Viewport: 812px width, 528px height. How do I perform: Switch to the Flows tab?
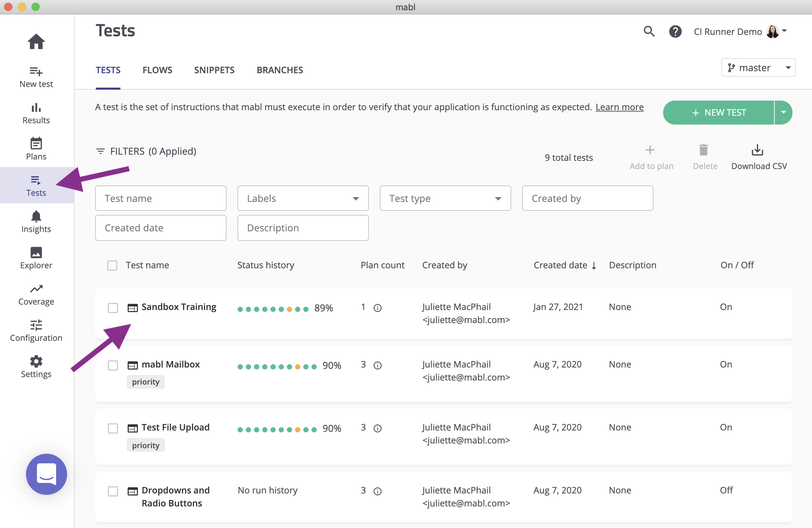tap(157, 70)
